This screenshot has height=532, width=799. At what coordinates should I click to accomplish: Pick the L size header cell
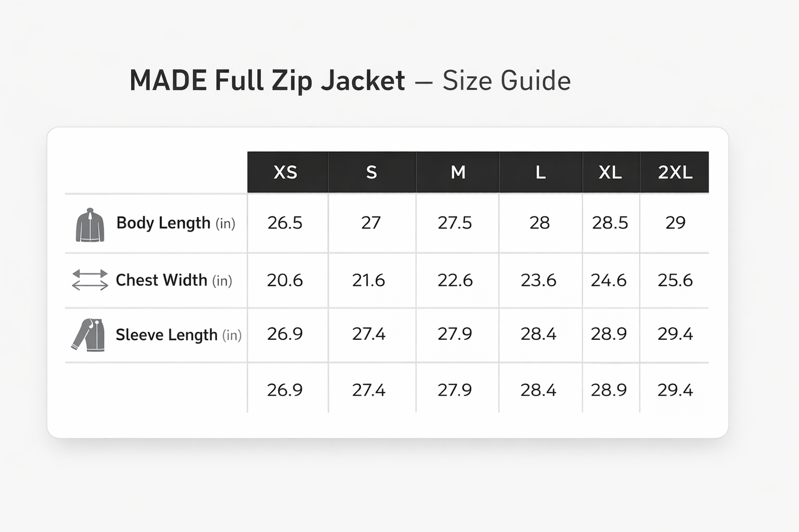click(x=541, y=172)
